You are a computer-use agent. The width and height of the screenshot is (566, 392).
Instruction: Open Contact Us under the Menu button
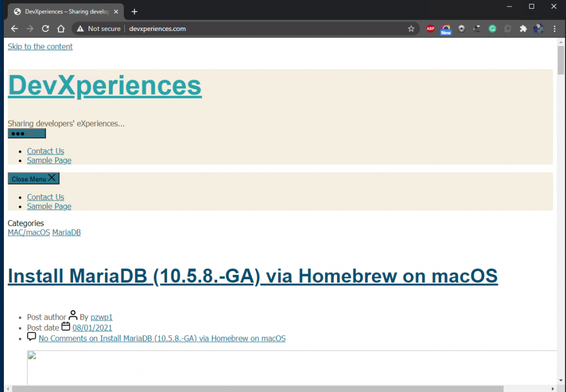click(45, 151)
